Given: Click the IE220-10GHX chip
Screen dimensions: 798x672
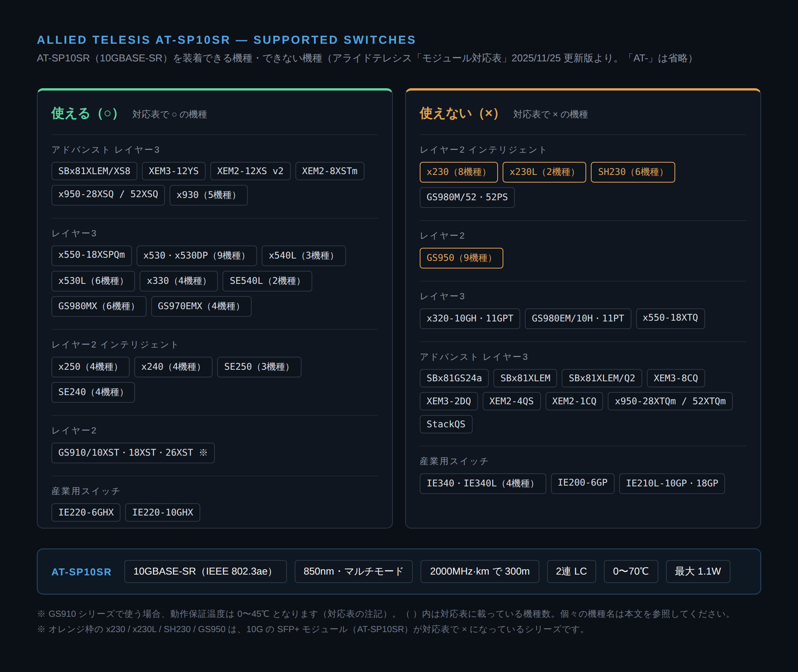Looking at the screenshot, I should pyautogui.click(x=162, y=512).
